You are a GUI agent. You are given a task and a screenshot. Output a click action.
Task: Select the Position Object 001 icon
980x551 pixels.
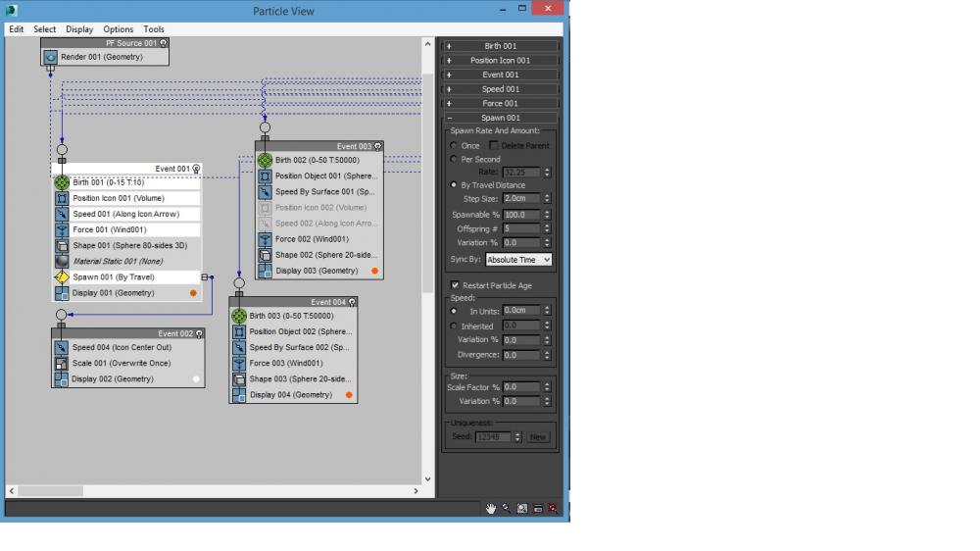(x=265, y=176)
